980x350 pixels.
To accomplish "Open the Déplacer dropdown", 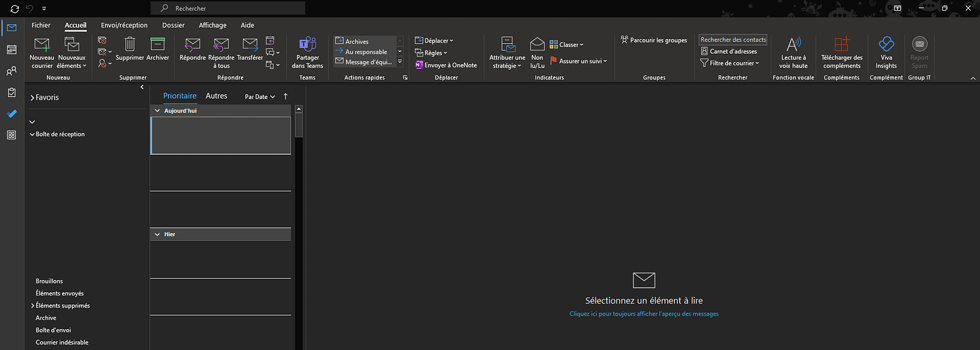I will coord(434,40).
